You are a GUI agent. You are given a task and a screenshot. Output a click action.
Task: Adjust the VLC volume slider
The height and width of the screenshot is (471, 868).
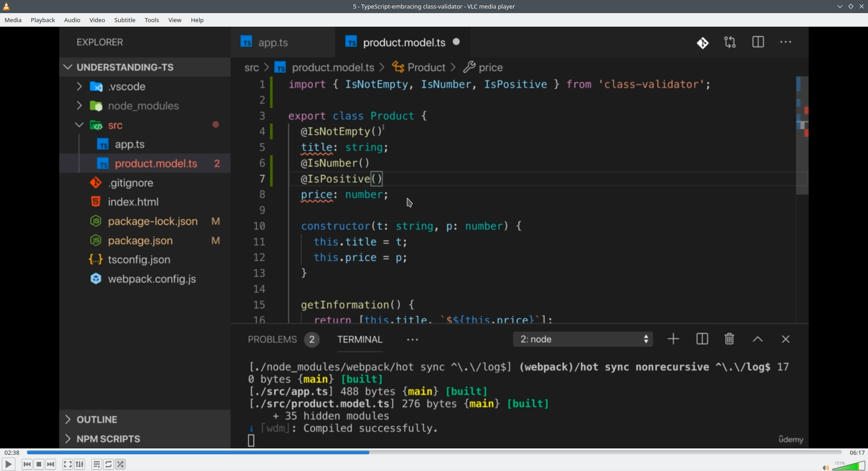pos(849,466)
